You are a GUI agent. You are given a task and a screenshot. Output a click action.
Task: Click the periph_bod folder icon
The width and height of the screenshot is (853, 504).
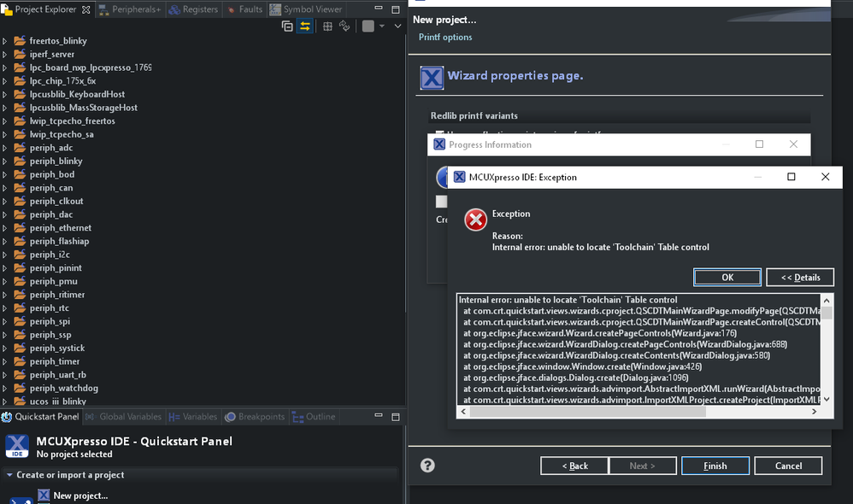(21, 174)
